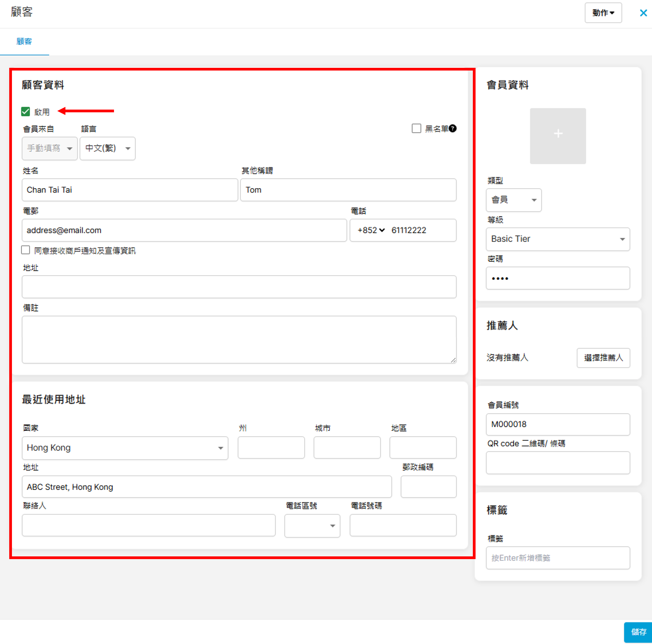
Task: Expand the Basic Tier level dropdown
Action: coord(558,239)
